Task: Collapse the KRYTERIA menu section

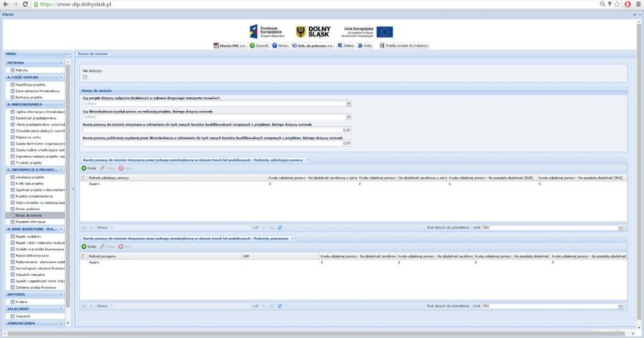Action: point(61,295)
